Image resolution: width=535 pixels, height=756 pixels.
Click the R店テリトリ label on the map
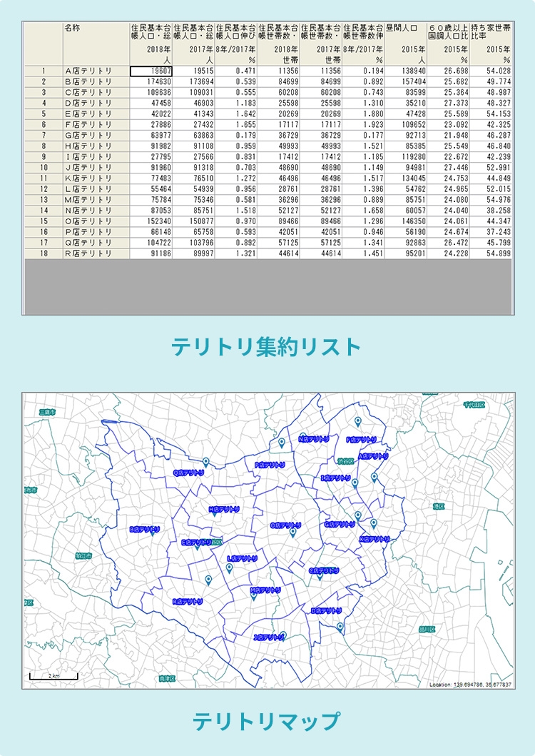[x=188, y=601]
